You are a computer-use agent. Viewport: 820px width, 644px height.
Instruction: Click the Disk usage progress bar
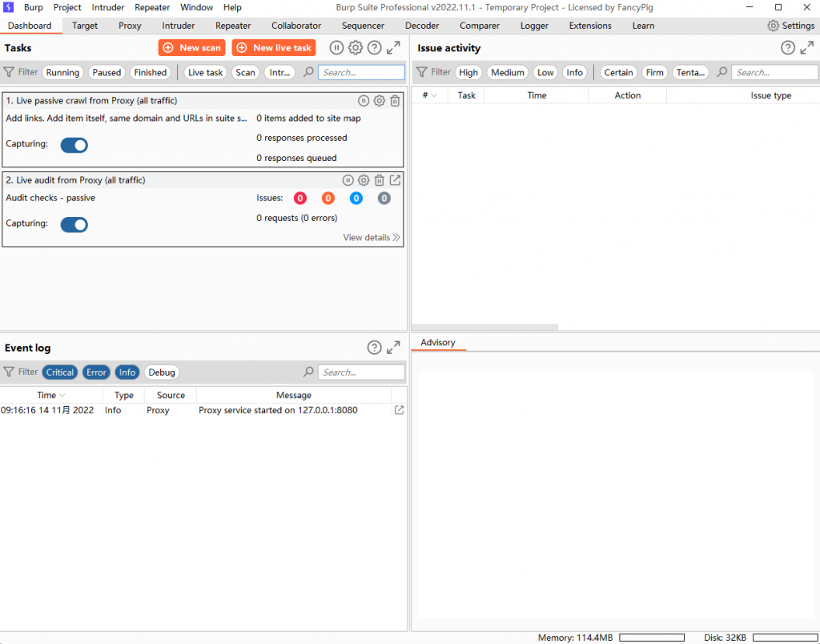[x=786, y=638]
